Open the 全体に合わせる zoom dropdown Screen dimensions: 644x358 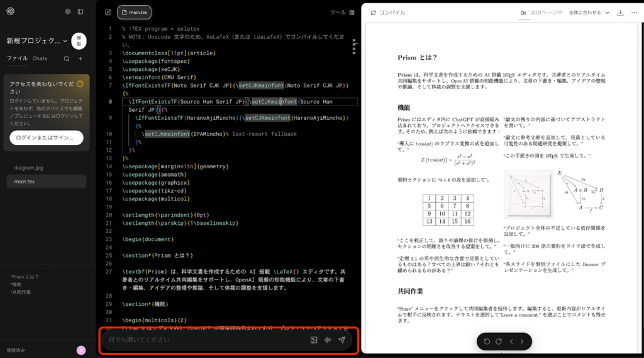589,13
